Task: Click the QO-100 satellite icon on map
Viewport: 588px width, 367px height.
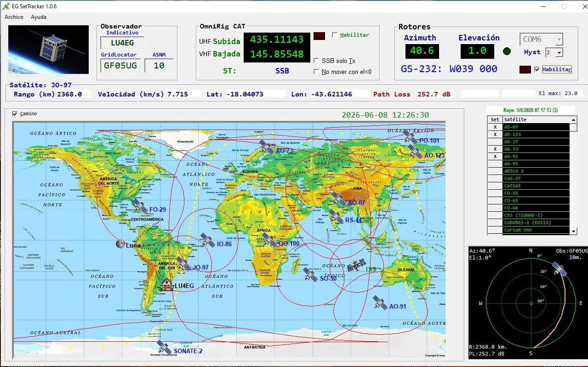Action: pyautogui.click(x=269, y=240)
